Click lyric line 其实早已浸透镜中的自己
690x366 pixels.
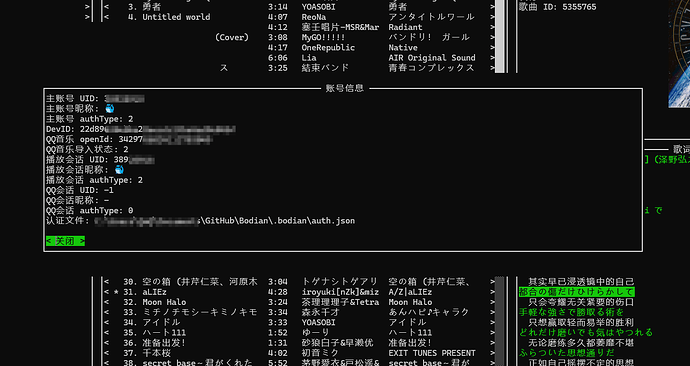[x=581, y=282]
